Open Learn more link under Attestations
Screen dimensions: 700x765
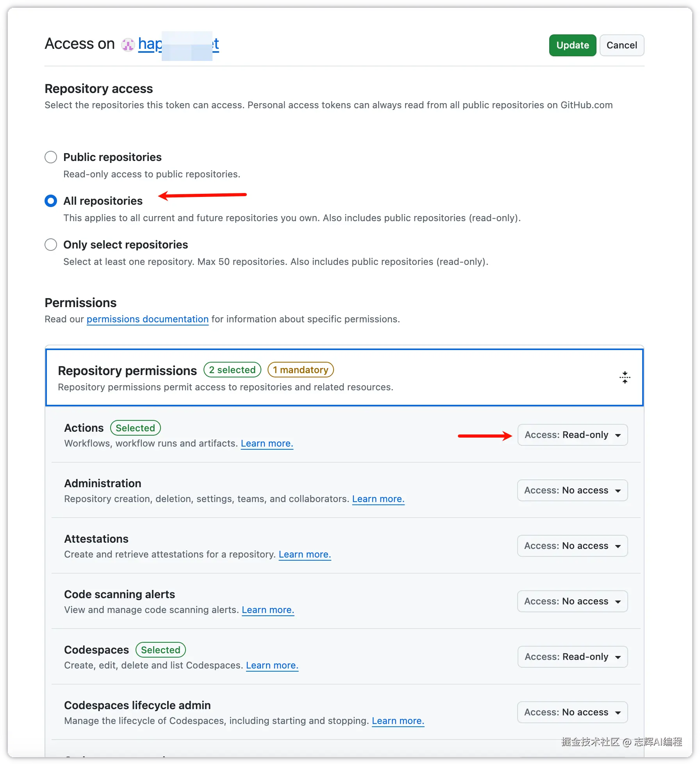point(305,554)
